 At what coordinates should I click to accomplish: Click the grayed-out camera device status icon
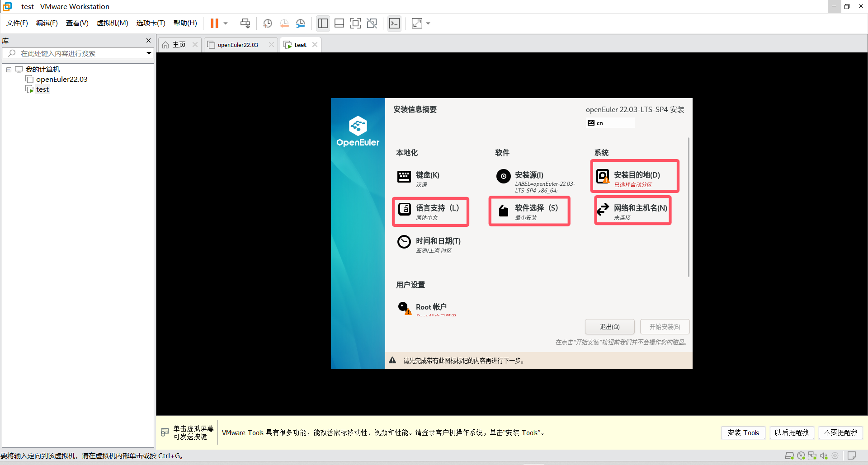835,456
